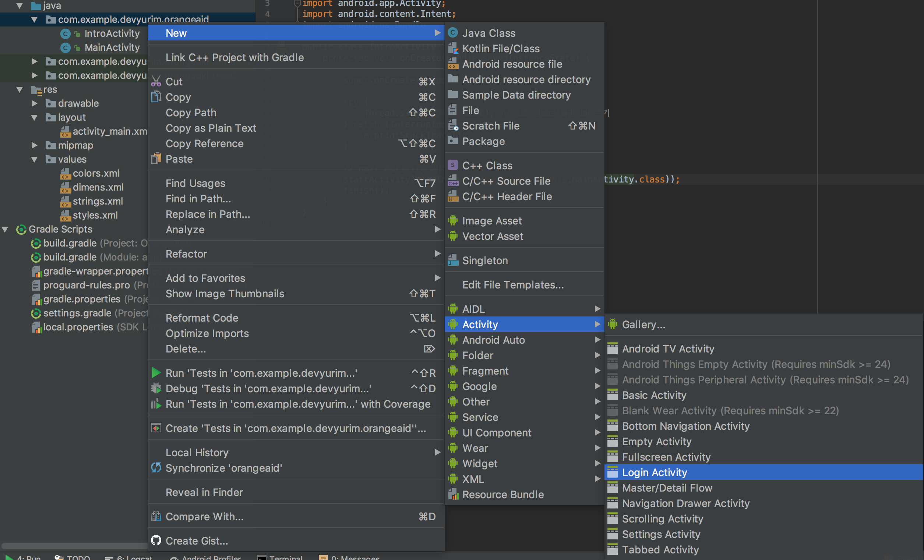Screen dimensions: 924x560
Task: Collapse the values folder
Action: 34,159
